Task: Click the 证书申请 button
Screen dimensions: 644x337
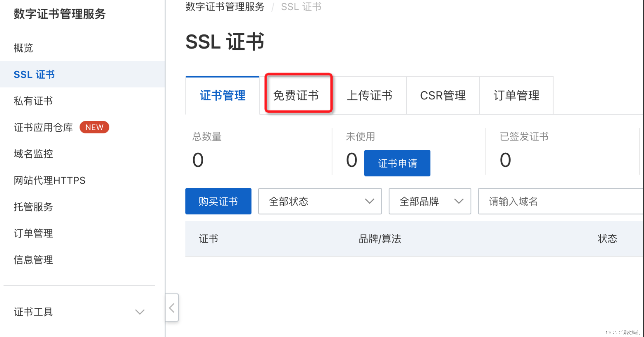Action: point(397,163)
